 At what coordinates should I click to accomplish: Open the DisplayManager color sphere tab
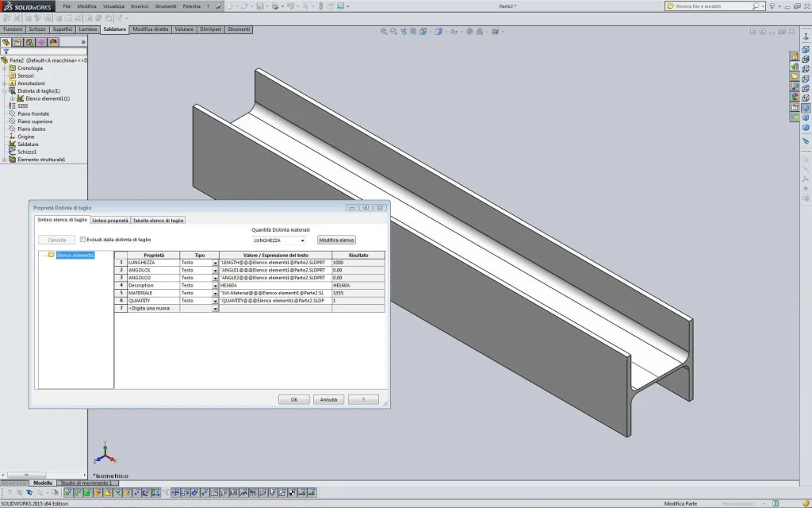pyautogui.click(x=53, y=43)
